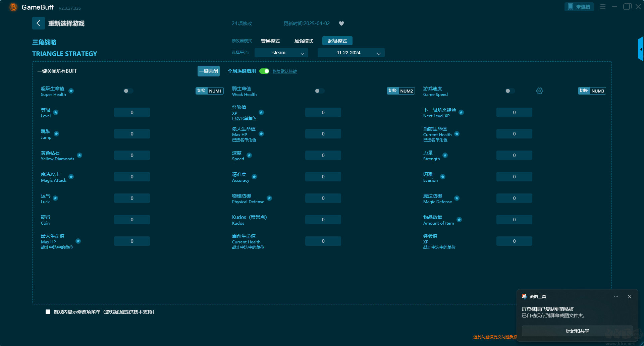Check the 游戏内显示修改项菜单 checkbox

tap(48, 312)
